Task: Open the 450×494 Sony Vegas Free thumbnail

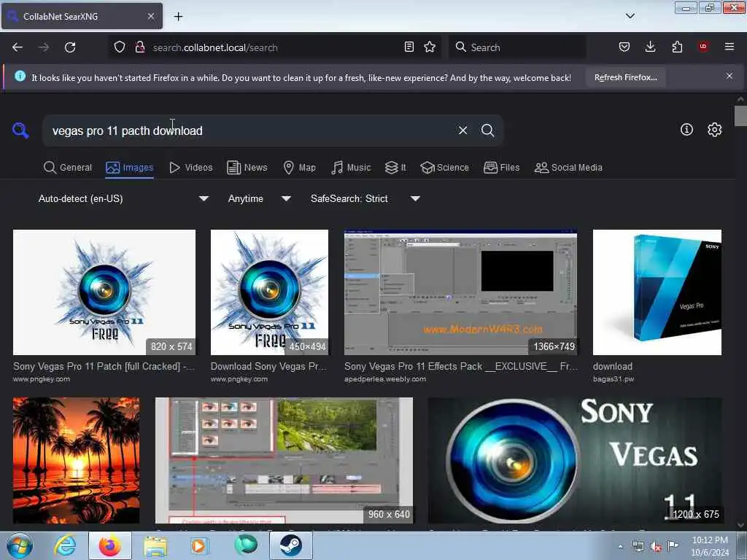Action: (269, 292)
